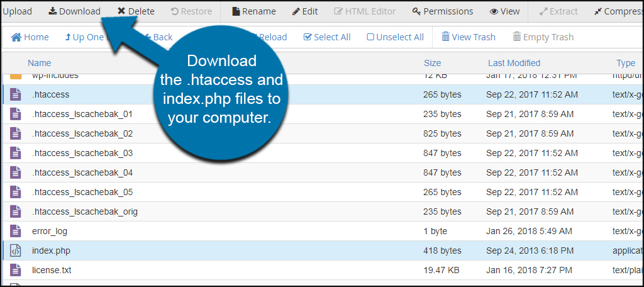The height and width of the screenshot is (287, 644).
Task: Click the View toolbar button
Action: (x=505, y=11)
